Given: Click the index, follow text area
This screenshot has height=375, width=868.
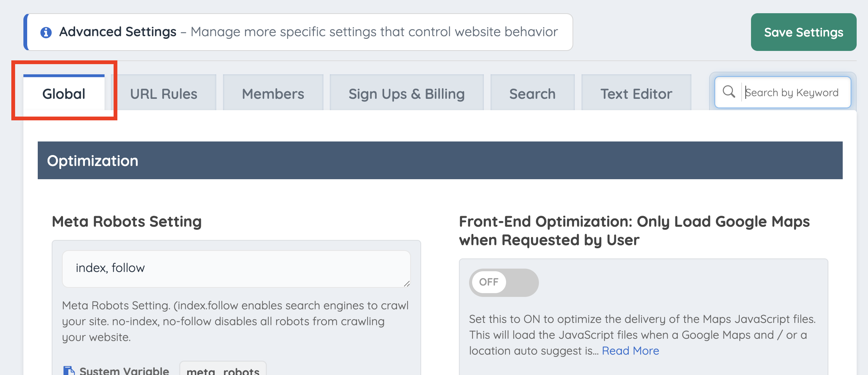Looking at the screenshot, I should pos(236,269).
